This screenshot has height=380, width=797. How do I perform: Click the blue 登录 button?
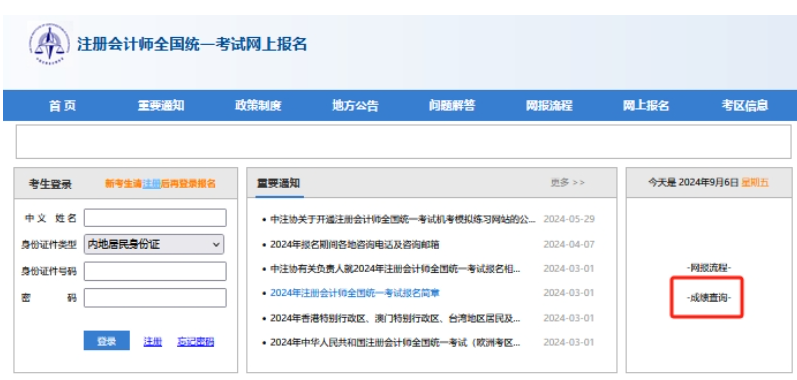(107, 341)
